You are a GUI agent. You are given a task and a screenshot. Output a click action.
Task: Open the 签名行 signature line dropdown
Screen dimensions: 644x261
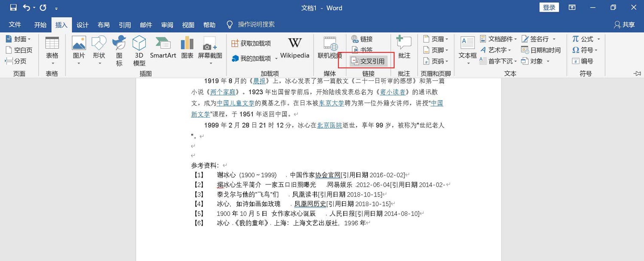pos(538,39)
